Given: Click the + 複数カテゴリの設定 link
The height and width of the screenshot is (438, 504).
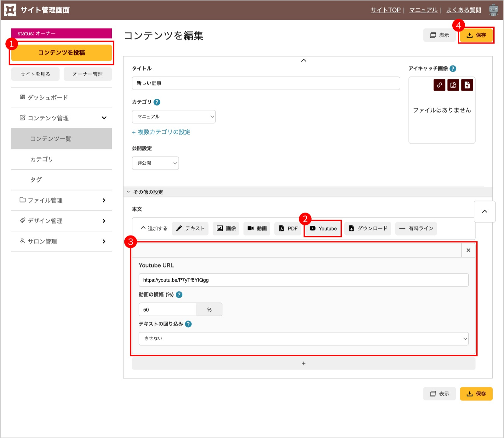Looking at the screenshot, I should 161,132.
